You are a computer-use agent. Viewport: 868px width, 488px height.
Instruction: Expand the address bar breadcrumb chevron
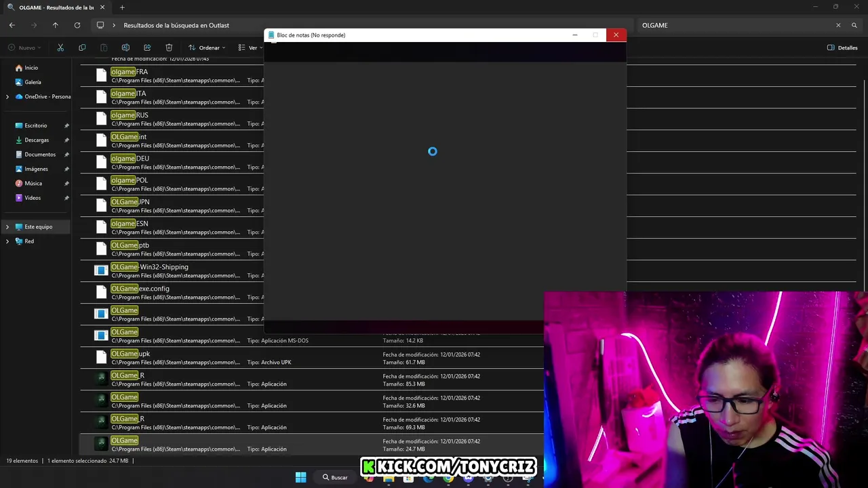[114, 25]
